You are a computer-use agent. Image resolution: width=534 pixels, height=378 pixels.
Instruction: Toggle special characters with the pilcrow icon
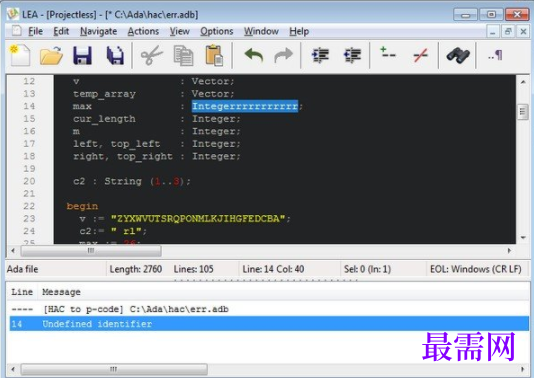(x=495, y=55)
